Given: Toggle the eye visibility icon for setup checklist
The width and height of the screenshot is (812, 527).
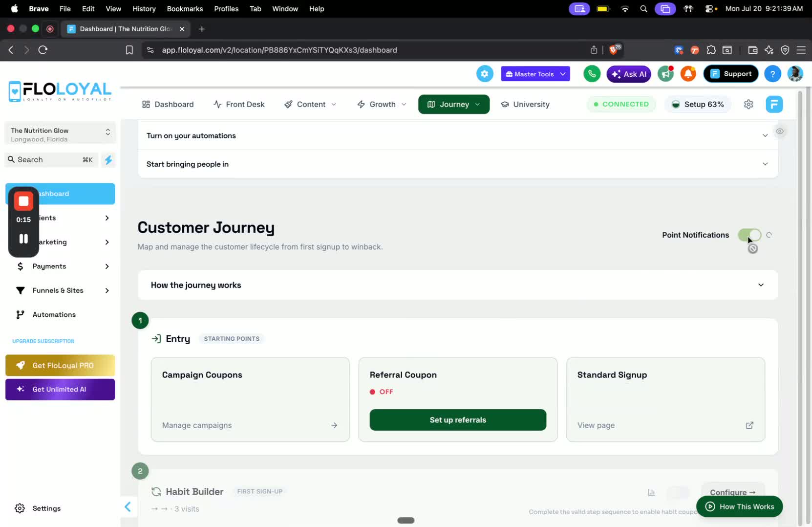Looking at the screenshot, I should click(780, 131).
